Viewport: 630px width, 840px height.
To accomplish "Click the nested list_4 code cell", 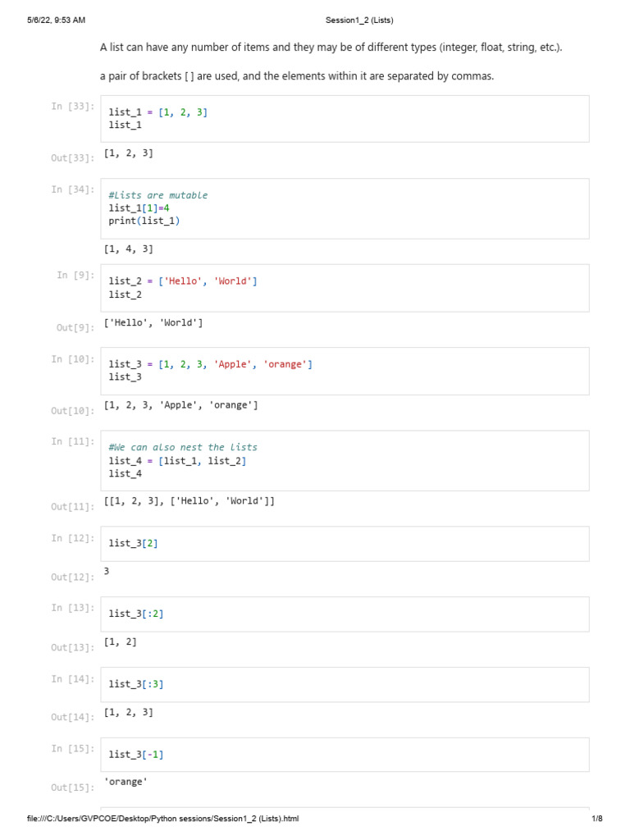I will pos(345,460).
